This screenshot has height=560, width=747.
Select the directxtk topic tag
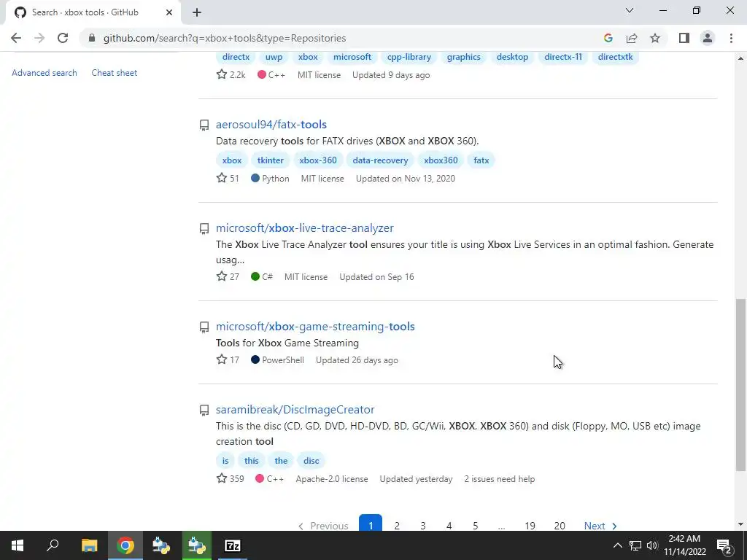tap(616, 57)
